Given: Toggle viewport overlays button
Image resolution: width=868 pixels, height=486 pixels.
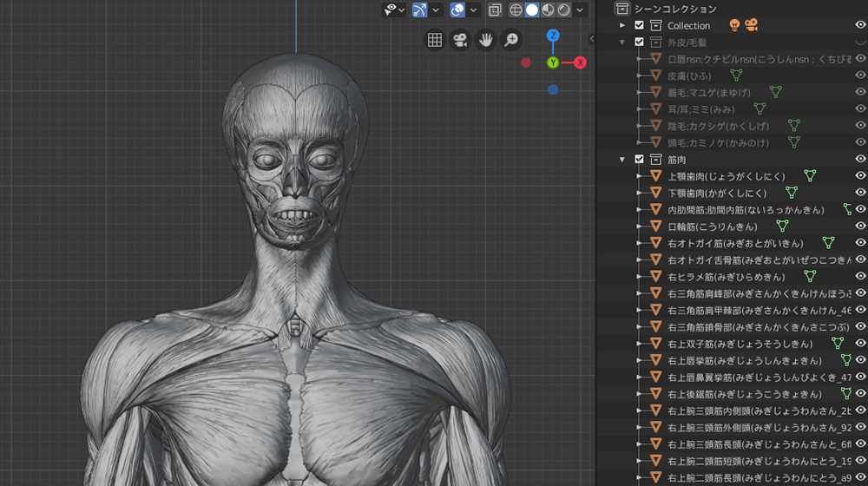Looking at the screenshot, I should (x=457, y=10).
